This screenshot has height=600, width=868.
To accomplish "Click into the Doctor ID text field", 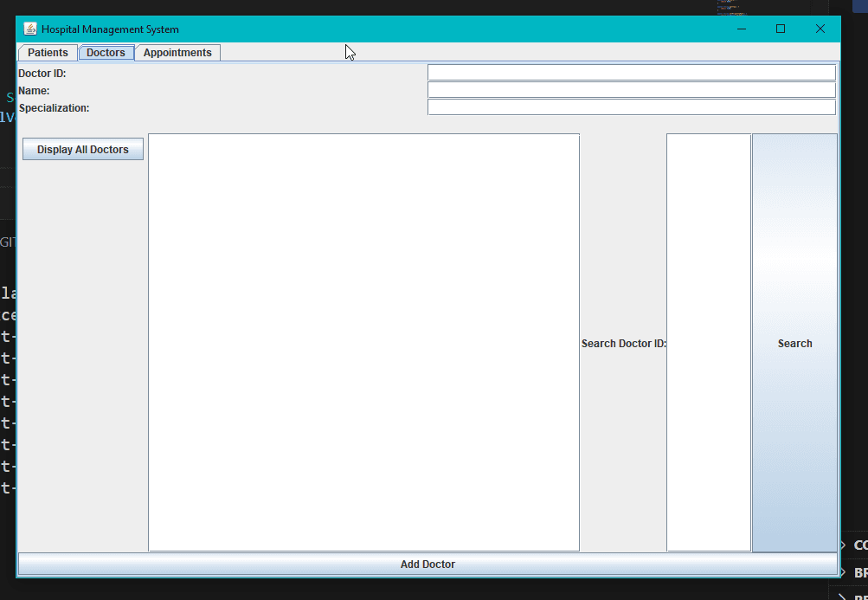I will (631, 73).
